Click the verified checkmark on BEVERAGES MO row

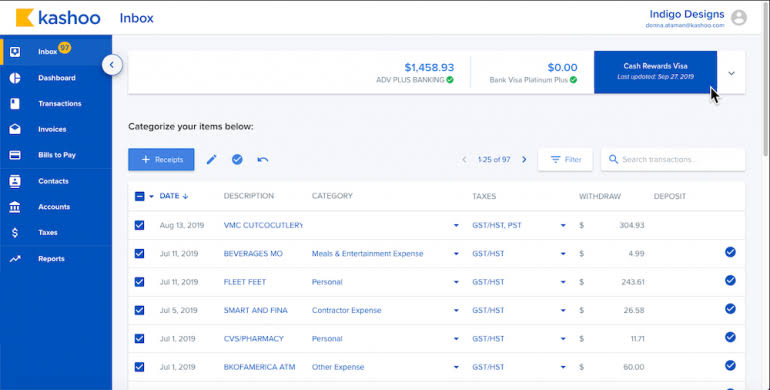coord(730,252)
